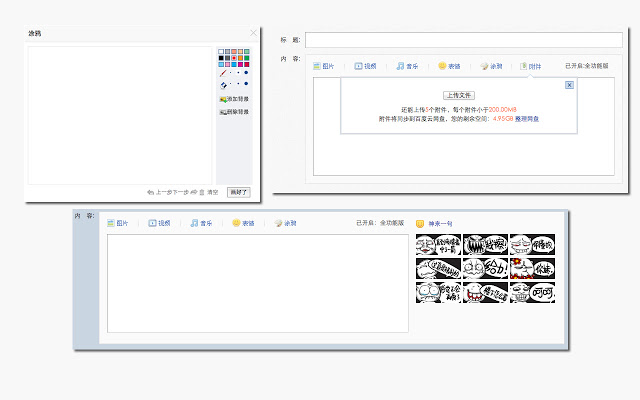Close the 涂鸦 doodle window
Screen dimensions: 640x400
[x=253, y=33]
